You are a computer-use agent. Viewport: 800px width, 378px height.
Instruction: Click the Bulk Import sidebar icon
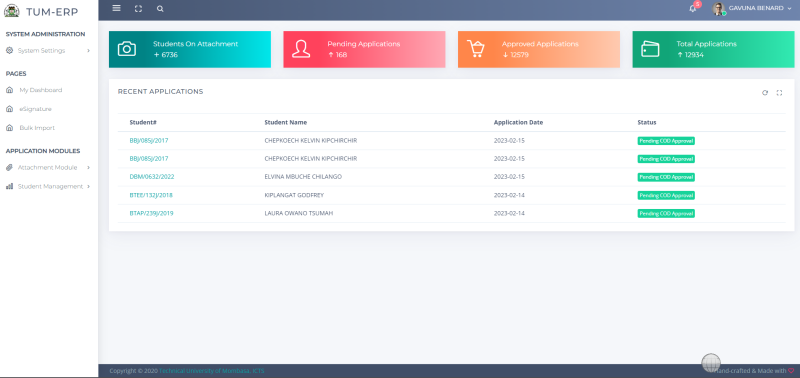(9, 128)
